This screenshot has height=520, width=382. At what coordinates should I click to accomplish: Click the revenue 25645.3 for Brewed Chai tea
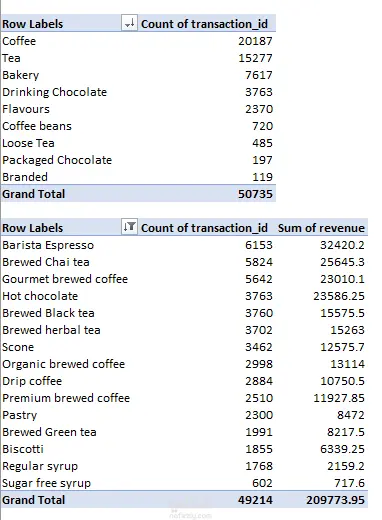coord(342,262)
